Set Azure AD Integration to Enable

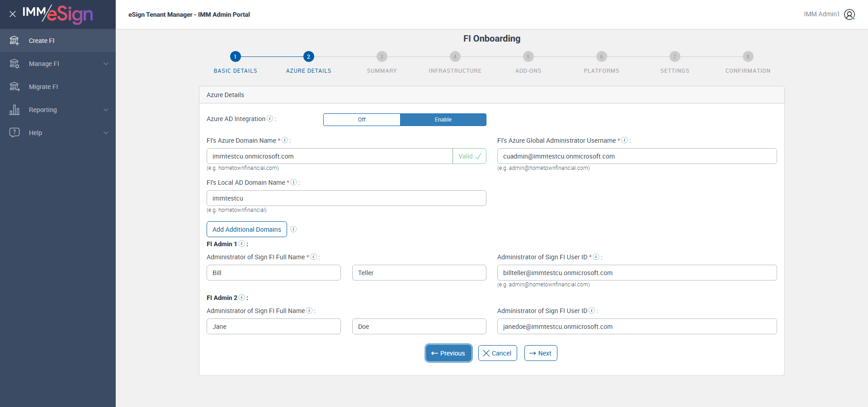point(443,120)
